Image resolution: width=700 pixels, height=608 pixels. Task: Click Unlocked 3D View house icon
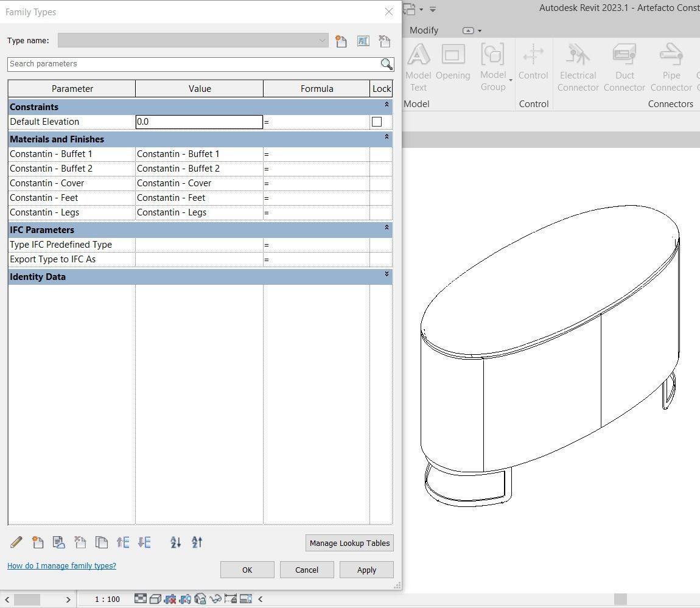click(200, 599)
